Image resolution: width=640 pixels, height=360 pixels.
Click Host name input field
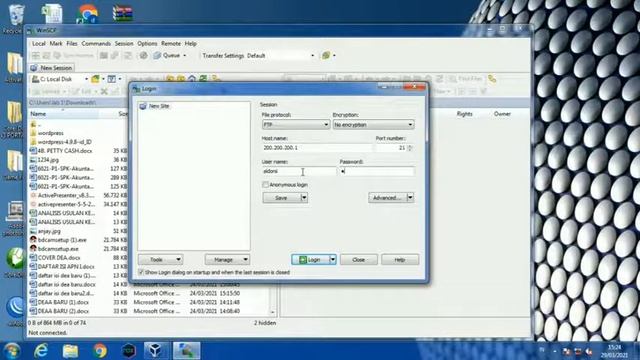(x=317, y=148)
